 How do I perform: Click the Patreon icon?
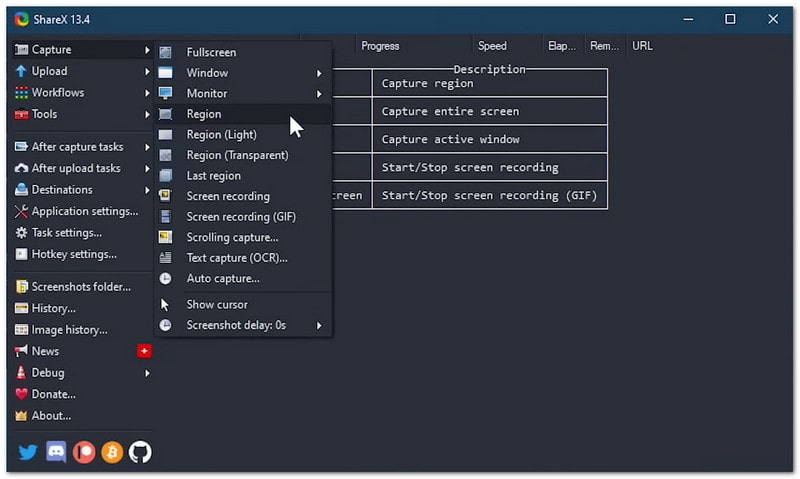[84, 452]
